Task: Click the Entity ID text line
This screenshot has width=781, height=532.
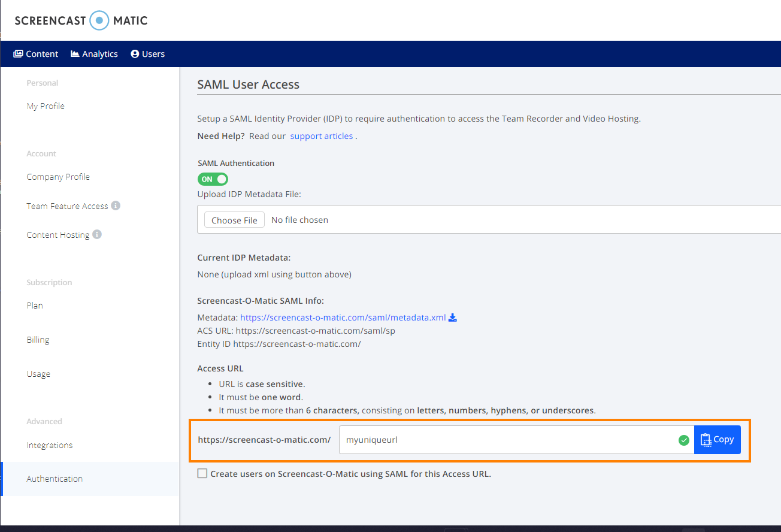Action: point(279,344)
